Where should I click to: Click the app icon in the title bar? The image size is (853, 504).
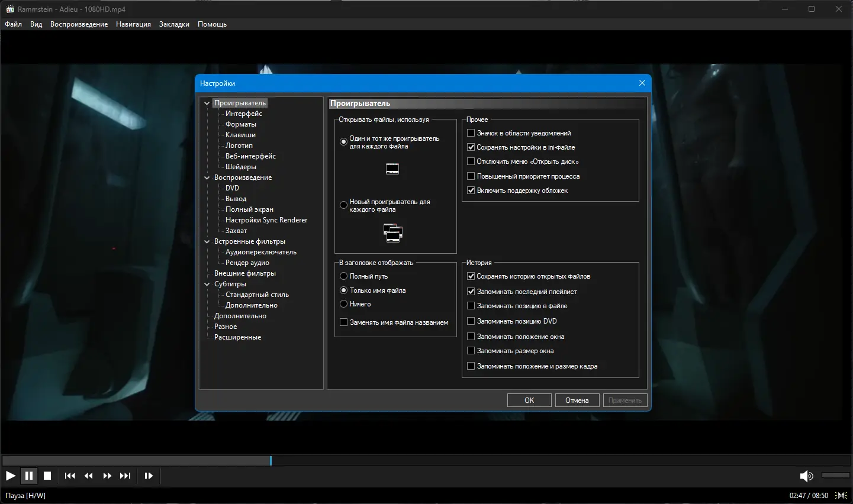pos(9,9)
